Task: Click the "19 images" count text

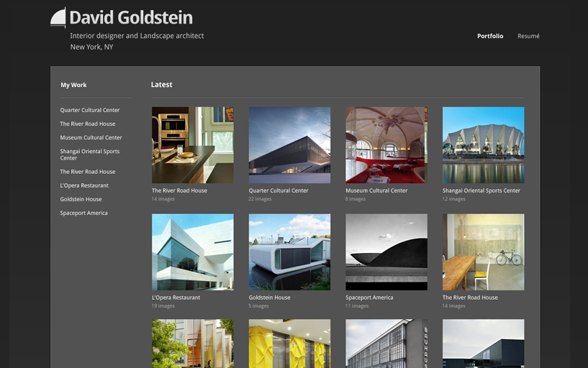Action: [163, 306]
